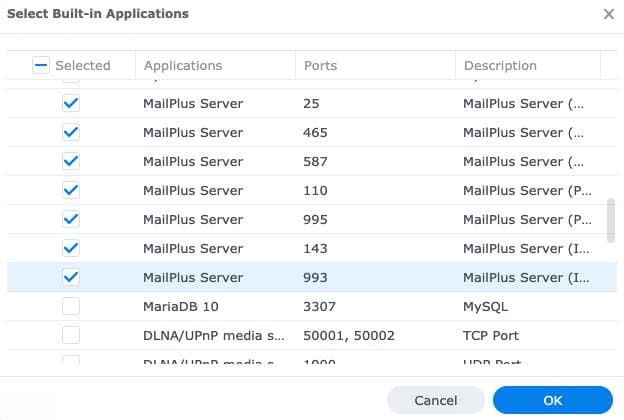624x420 pixels.
Task: Select the MariaDB 10 application name
Action: point(181,307)
